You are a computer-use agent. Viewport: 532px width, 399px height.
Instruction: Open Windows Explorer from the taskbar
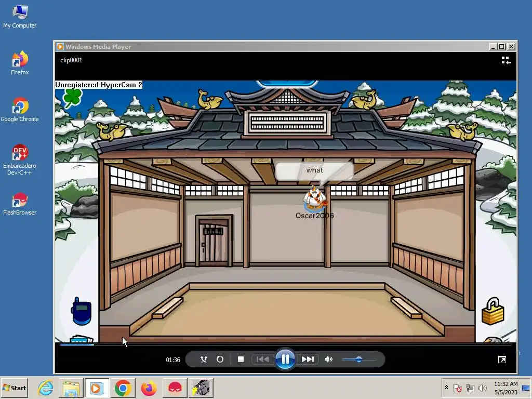(x=71, y=388)
